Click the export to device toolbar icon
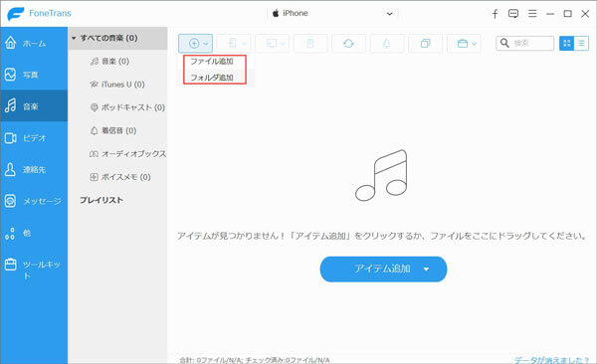Image resolution: width=597 pixels, height=364 pixels. [232, 44]
